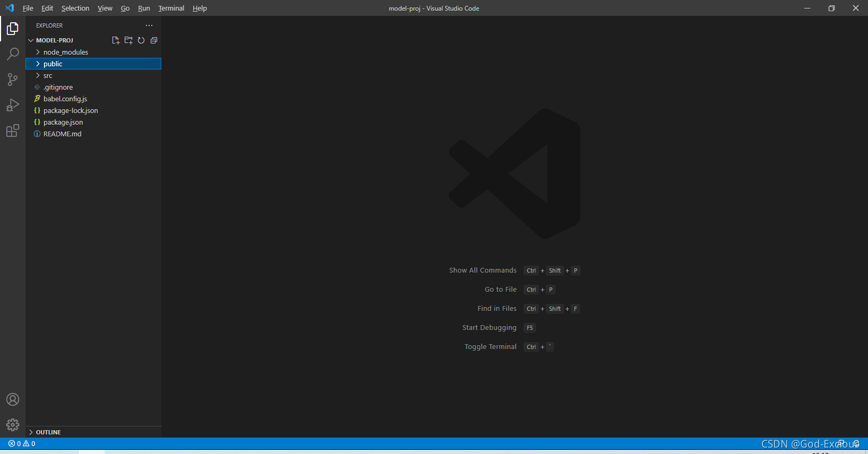This screenshot has height=454, width=868.
Task: Expand the src folder
Action: coord(93,75)
